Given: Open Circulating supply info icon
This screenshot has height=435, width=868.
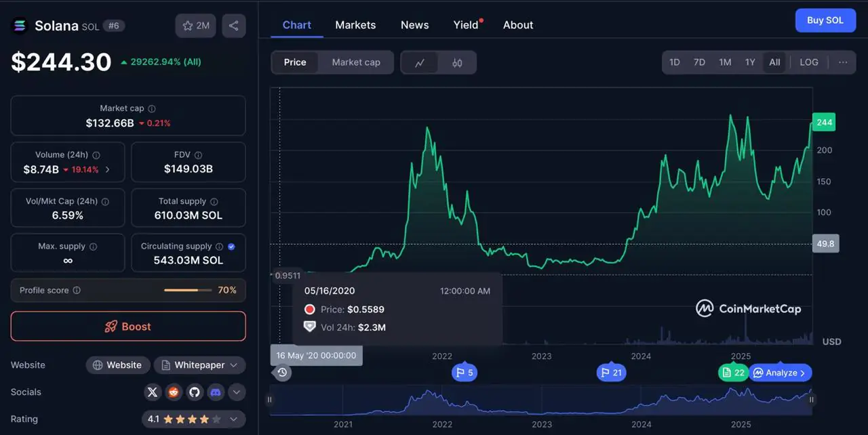Looking at the screenshot, I should pyautogui.click(x=219, y=247).
